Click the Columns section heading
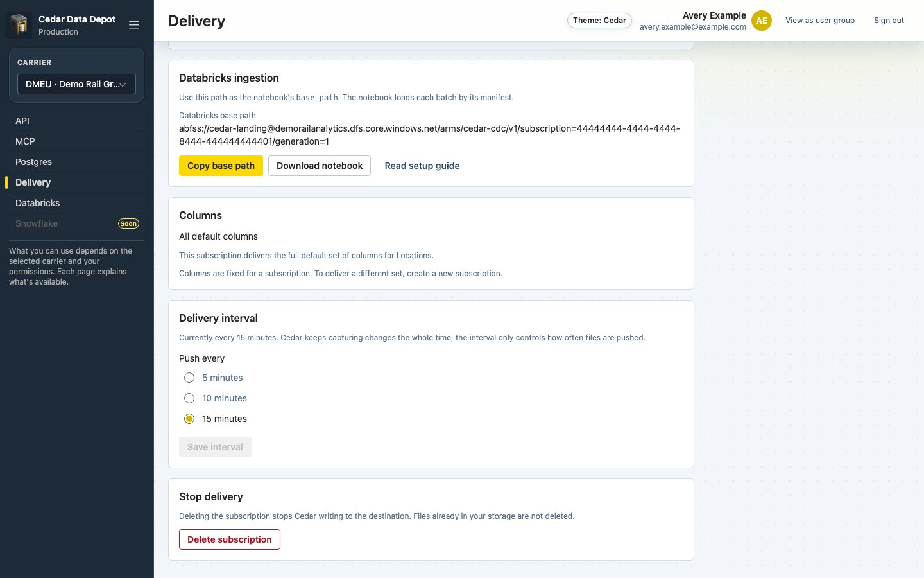This screenshot has width=924, height=578. 200,215
